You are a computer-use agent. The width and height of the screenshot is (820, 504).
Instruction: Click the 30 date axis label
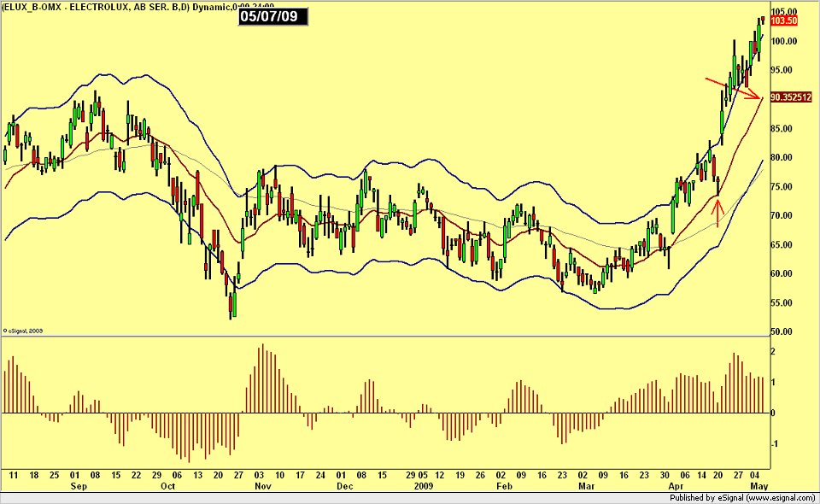[665, 475]
